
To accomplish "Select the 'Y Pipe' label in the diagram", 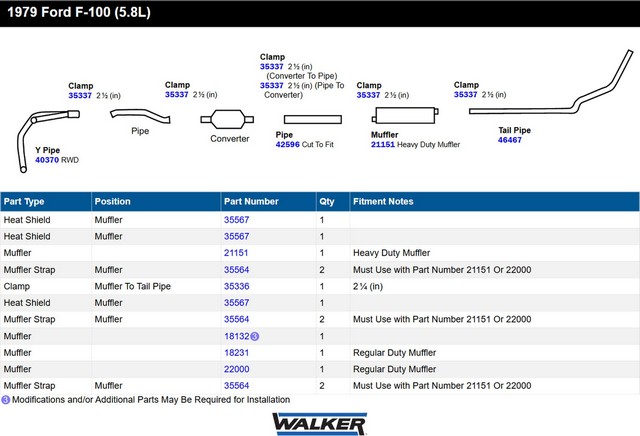I will [47, 150].
